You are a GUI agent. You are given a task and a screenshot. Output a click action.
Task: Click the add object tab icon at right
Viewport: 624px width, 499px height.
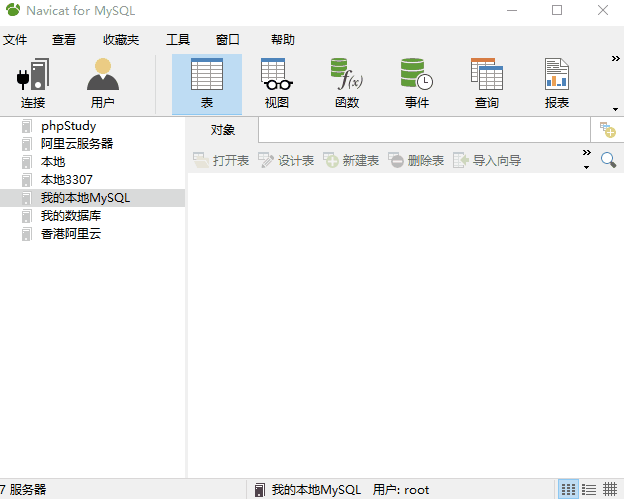pos(608,130)
